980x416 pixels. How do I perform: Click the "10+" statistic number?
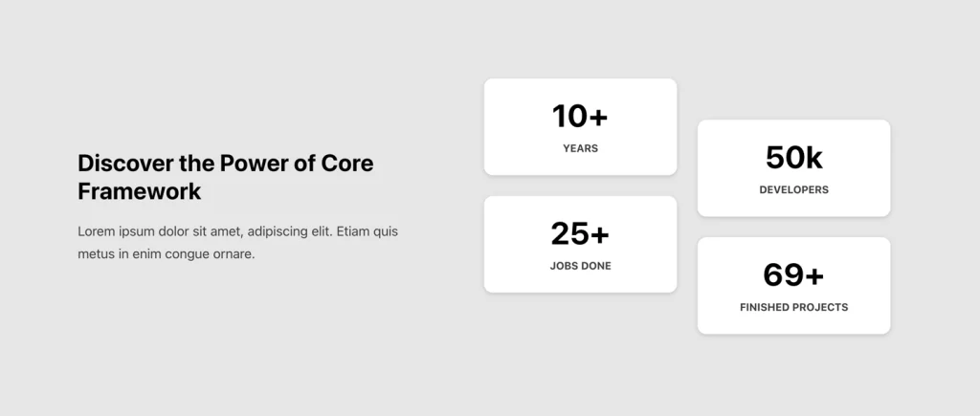(580, 117)
